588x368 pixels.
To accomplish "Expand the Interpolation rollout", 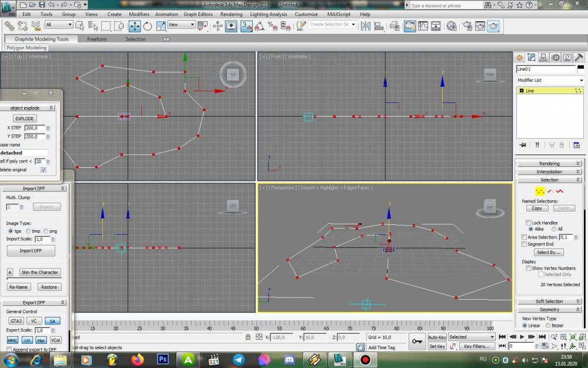I will click(549, 171).
